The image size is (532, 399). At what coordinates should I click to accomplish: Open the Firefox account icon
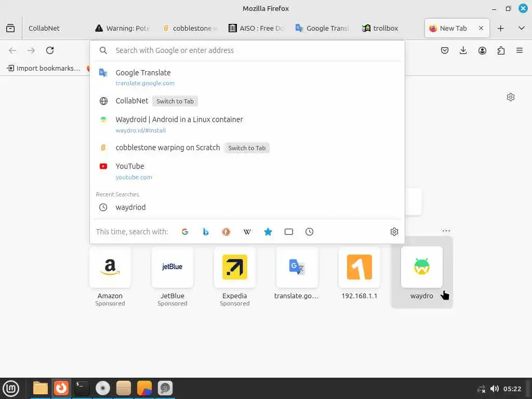482,50
